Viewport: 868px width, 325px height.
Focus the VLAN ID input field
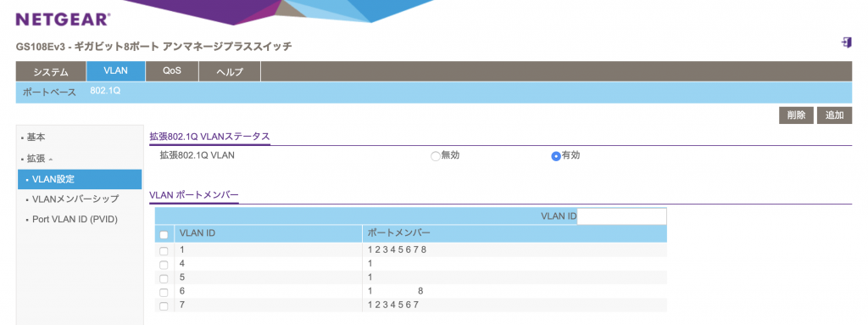click(621, 216)
